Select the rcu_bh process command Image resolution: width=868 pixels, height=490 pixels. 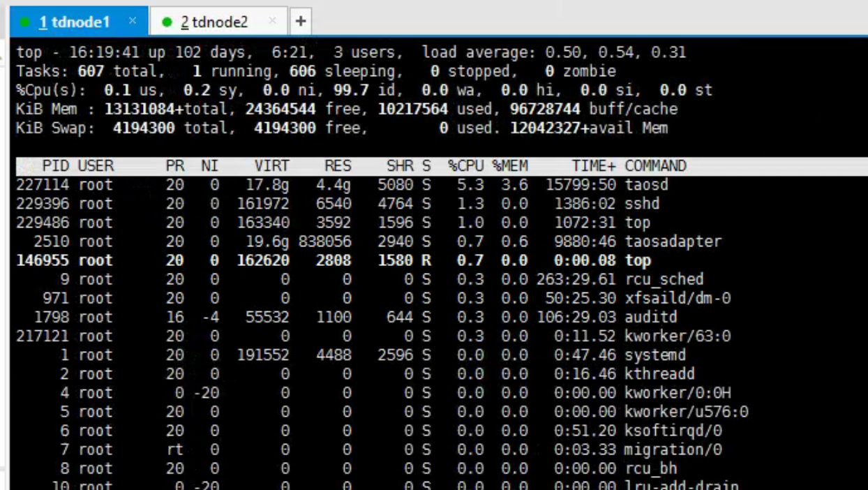[x=651, y=468]
